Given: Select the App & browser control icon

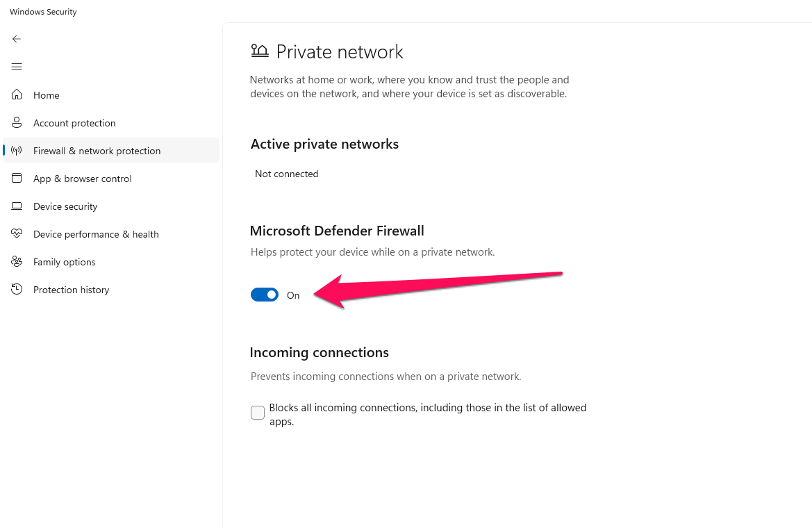Looking at the screenshot, I should [17, 178].
